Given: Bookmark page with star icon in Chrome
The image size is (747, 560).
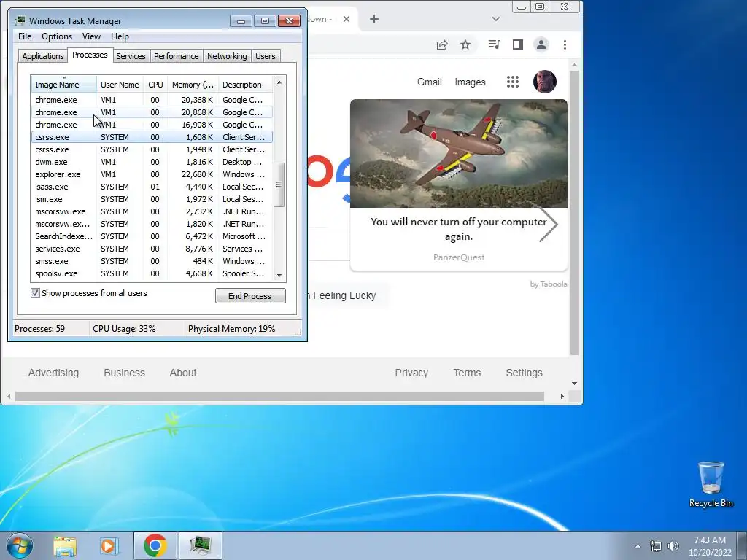Looking at the screenshot, I should (x=465, y=44).
